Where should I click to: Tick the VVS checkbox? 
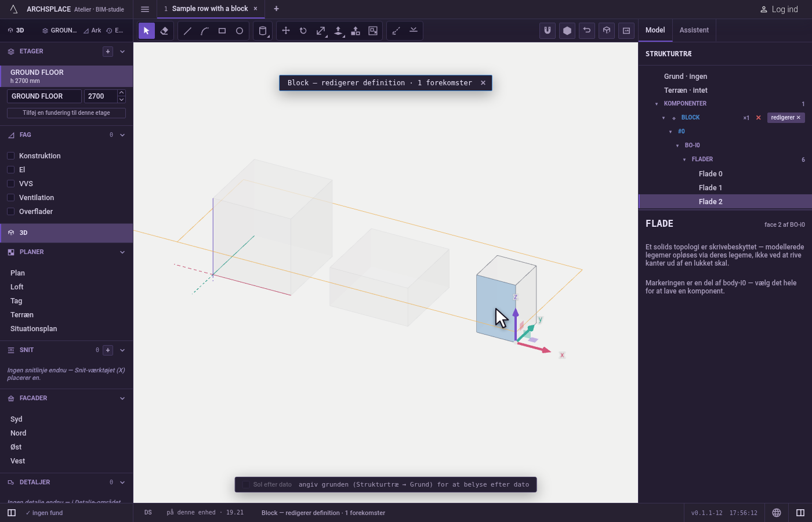pos(10,184)
